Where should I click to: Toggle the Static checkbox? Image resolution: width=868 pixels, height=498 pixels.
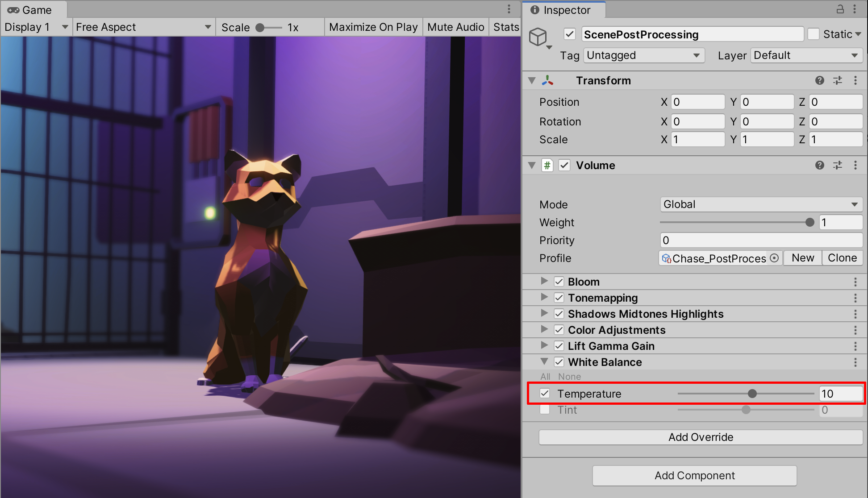[814, 34]
